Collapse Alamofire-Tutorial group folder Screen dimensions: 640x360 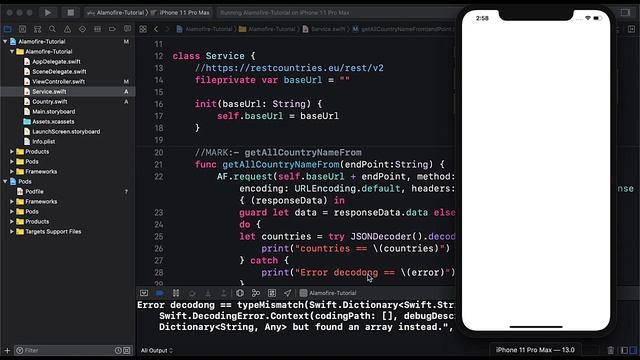(12, 51)
